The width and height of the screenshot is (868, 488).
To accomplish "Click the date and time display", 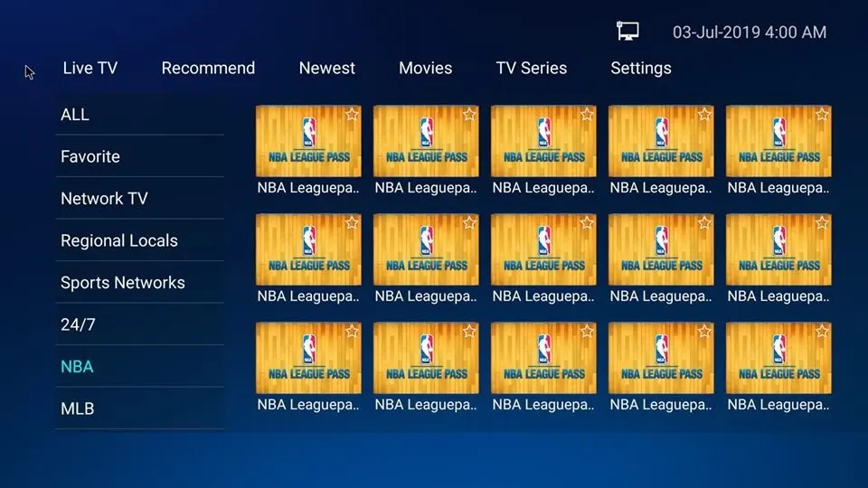I will click(750, 33).
